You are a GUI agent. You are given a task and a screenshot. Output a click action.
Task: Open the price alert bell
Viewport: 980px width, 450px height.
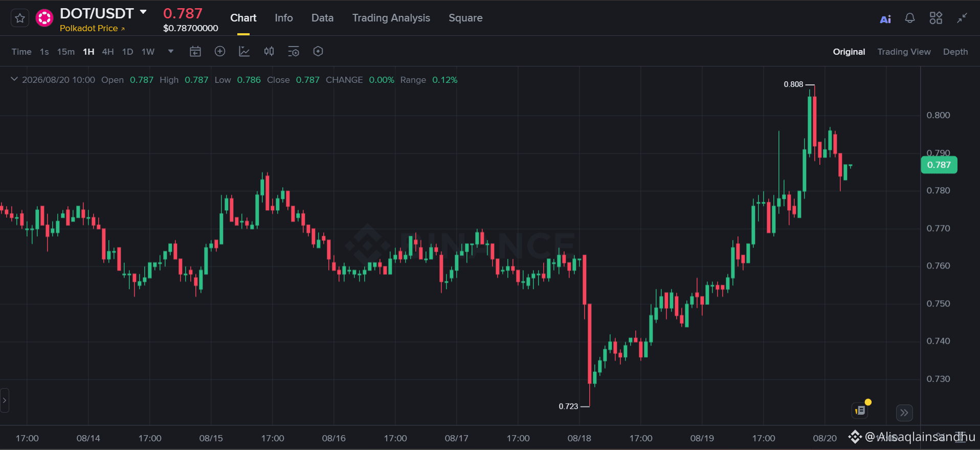point(910,18)
